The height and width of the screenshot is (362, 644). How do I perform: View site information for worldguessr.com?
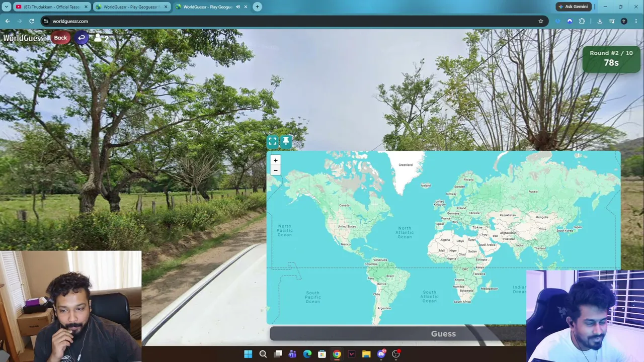(46, 21)
